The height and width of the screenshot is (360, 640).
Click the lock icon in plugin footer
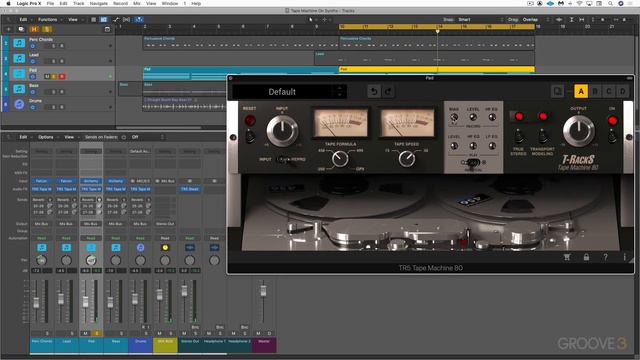[586, 257]
